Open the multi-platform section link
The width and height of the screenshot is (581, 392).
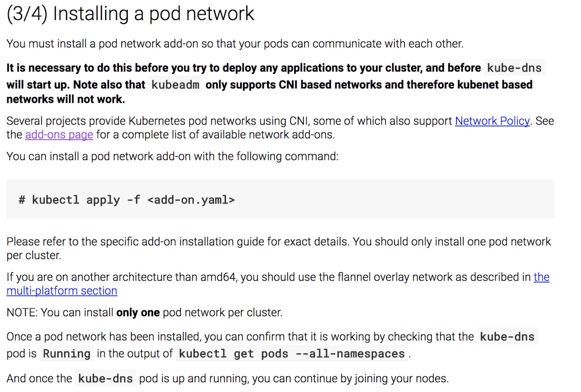[62, 291]
